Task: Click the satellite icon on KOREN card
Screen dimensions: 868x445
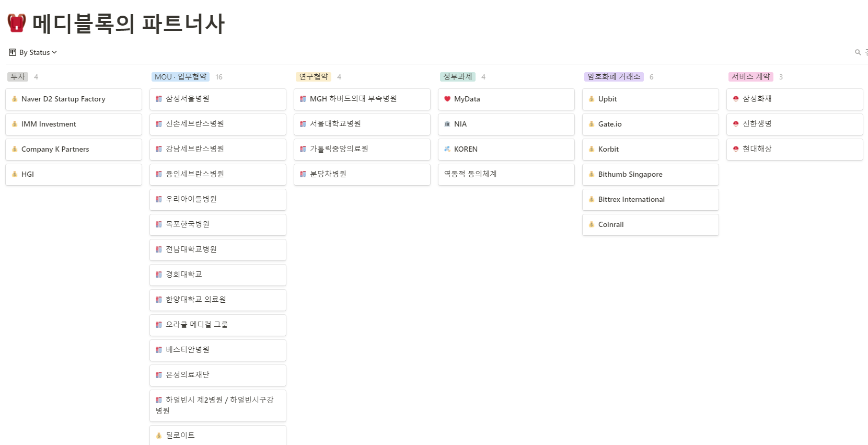Action: [447, 149]
